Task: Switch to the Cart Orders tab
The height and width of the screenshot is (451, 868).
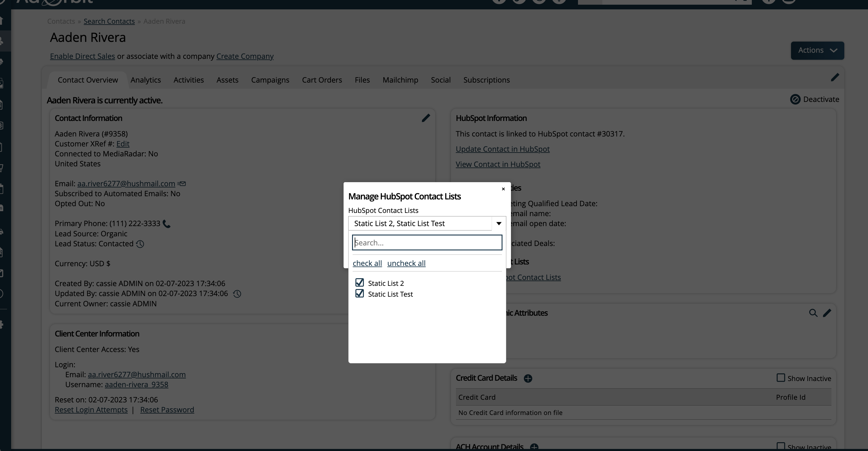Action: click(x=322, y=80)
